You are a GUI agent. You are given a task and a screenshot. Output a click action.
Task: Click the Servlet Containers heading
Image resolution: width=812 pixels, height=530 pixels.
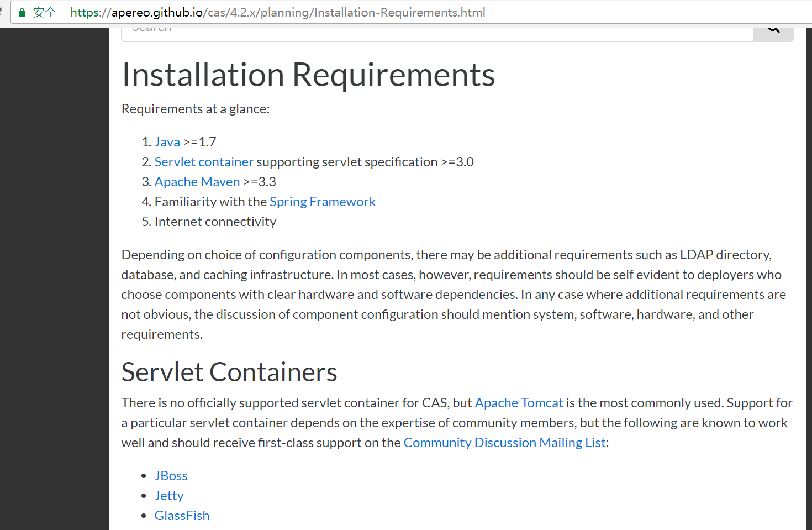[x=229, y=372]
